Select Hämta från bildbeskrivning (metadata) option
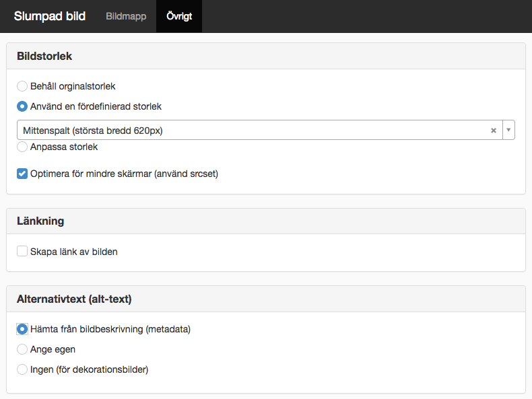 [22, 329]
